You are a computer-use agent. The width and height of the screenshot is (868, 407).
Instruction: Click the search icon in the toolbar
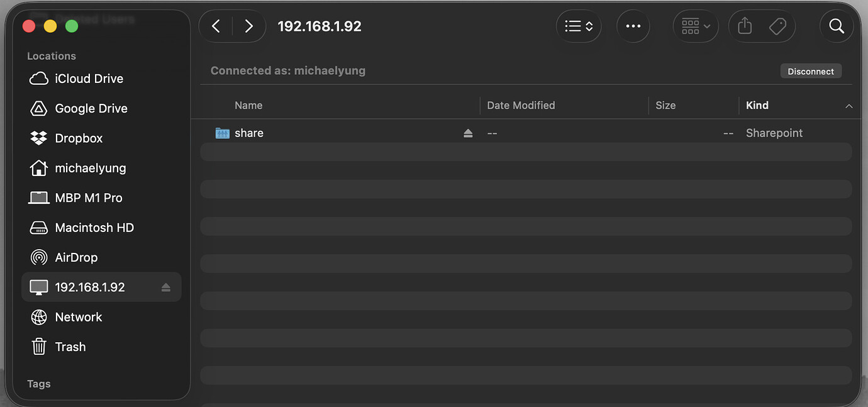click(837, 26)
